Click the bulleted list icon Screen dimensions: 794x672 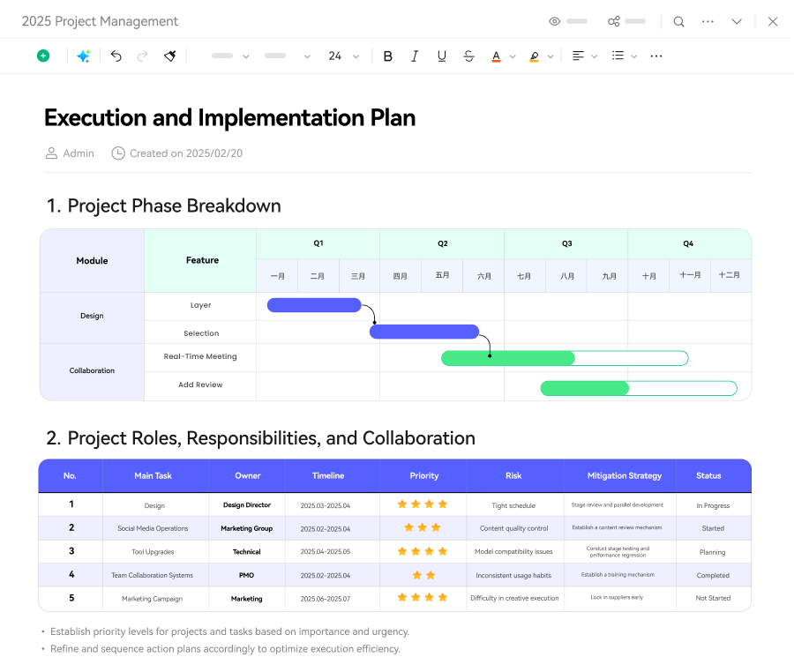618,56
